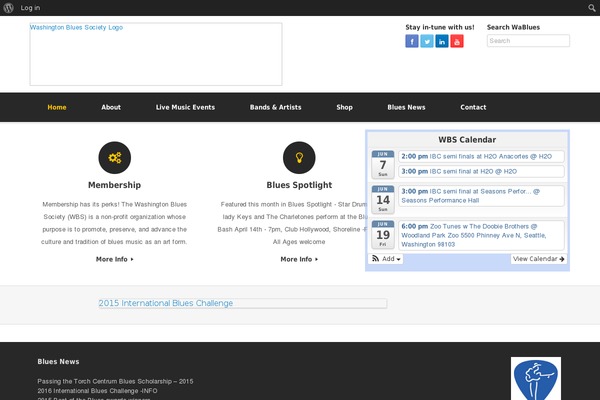Open the Zoo Tunes Doobie Brothers event
The width and height of the screenshot is (600, 400).
[x=481, y=235]
